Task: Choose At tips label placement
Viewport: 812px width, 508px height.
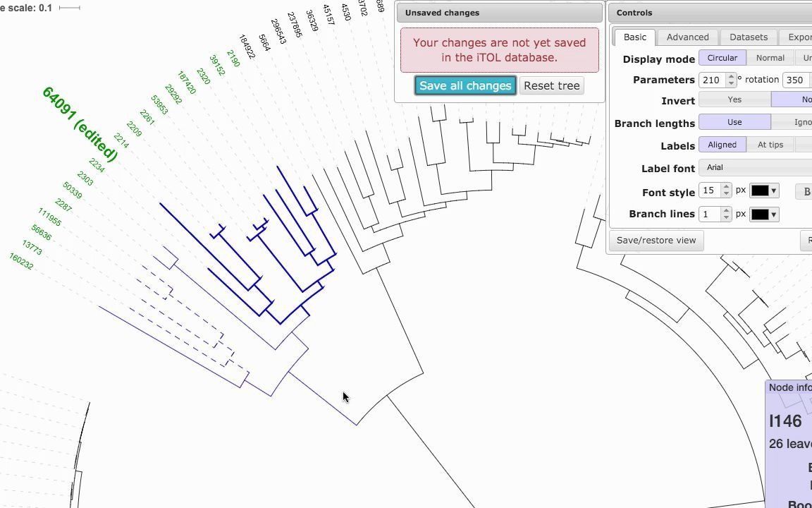Action: point(770,145)
